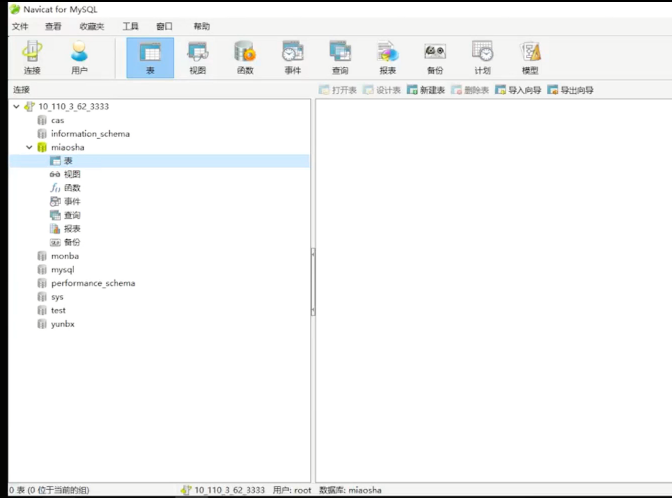Select the Table (表) toolbar icon
This screenshot has width=672, height=498.
150,57
